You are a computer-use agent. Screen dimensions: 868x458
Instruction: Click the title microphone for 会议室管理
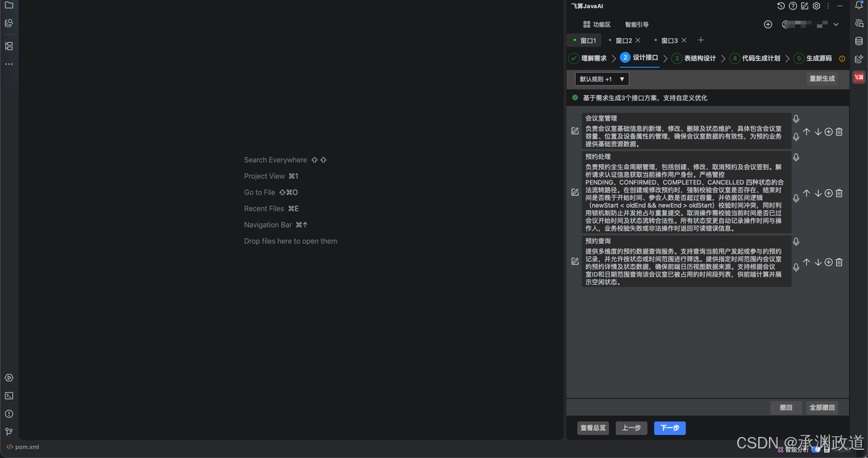[796, 119]
